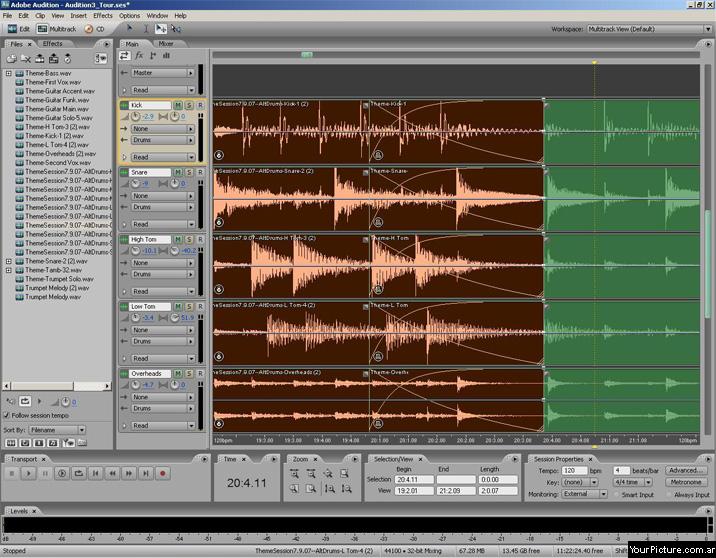Mute the Kick track
Image resolution: width=716 pixels, height=558 pixels.
(178, 105)
